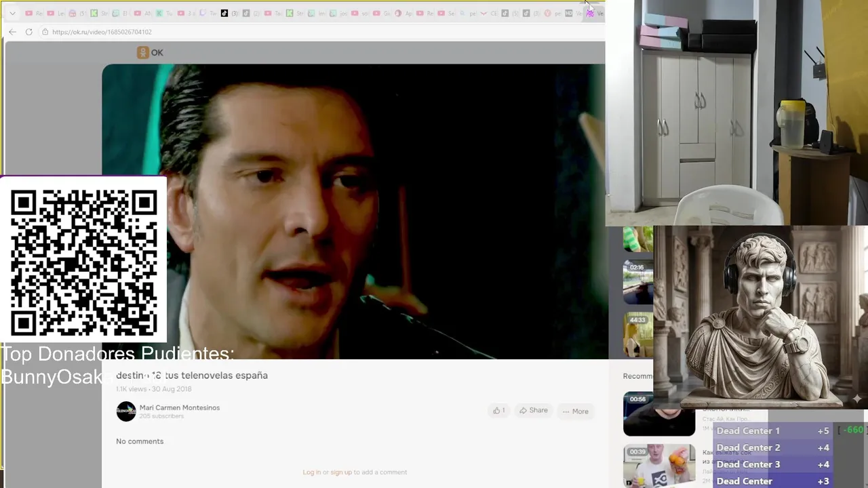Image resolution: width=868 pixels, height=488 pixels.
Task: Open recommended video thumbnail lasting 00:39
Action: pyautogui.click(x=659, y=466)
